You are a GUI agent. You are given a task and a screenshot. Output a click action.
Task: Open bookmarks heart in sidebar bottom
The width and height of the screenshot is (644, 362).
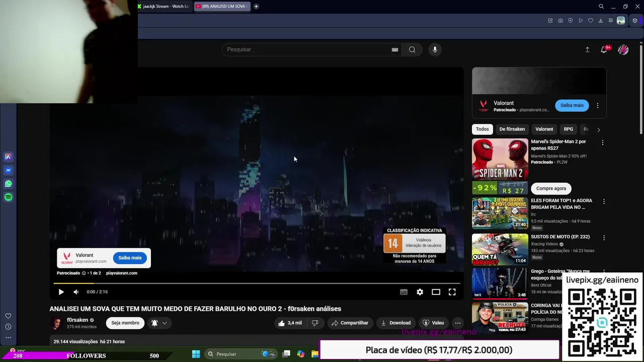tap(8, 316)
